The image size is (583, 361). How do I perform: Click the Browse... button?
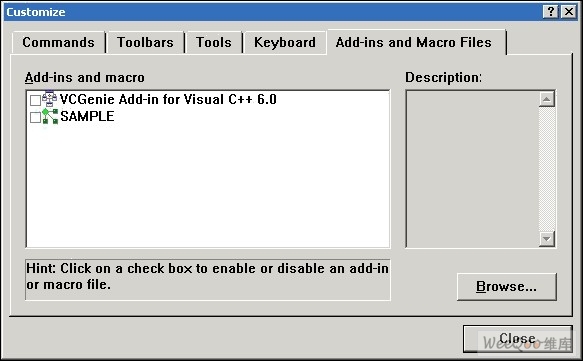click(x=506, y=287)
